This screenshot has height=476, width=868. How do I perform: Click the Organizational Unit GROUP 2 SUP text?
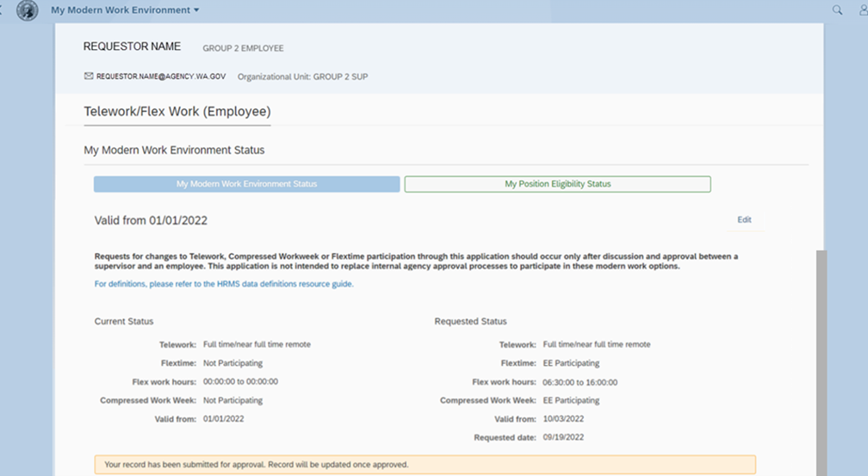click(x=302, y=77)
